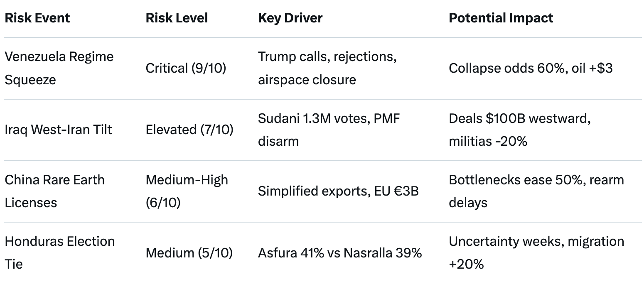644x289 pixels.
Task: Click the Elevated (7/10) risk level cell
Action: point(189,130)
